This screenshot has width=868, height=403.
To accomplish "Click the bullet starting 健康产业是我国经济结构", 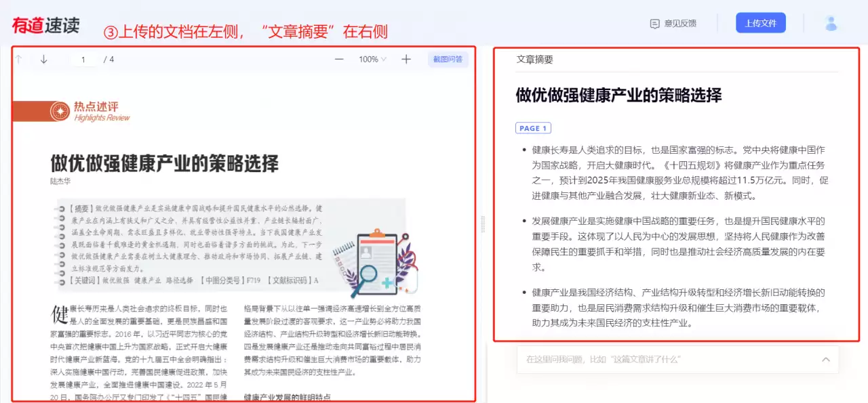I will pyautogui.click(x=679, y=307).
